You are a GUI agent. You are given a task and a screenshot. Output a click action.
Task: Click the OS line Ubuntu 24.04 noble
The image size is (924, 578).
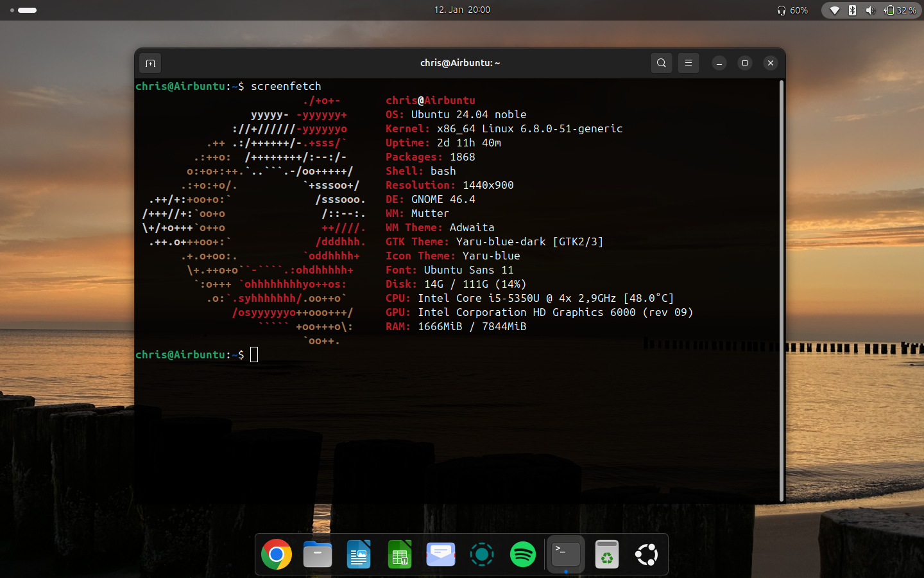tap(456, 114)
